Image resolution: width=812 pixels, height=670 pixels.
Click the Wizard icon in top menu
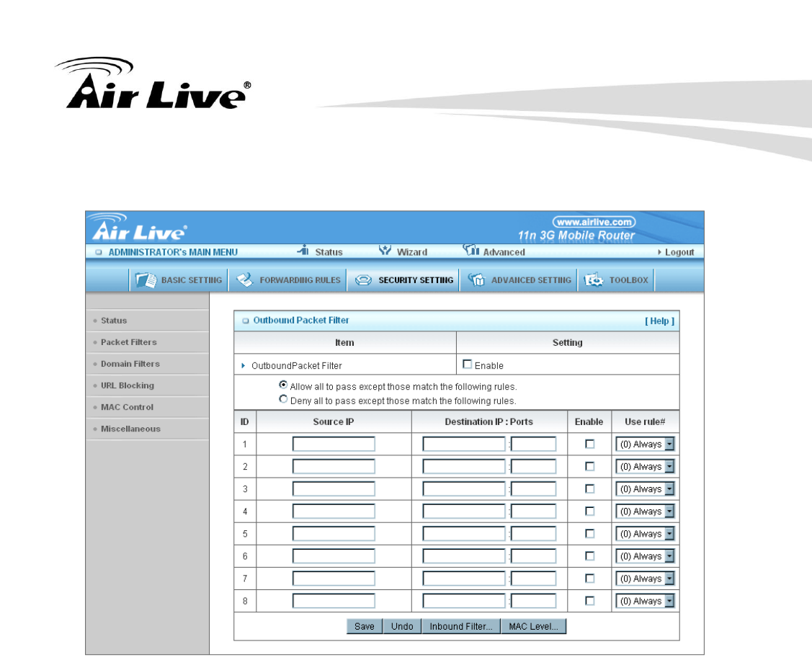click(384, 250)
